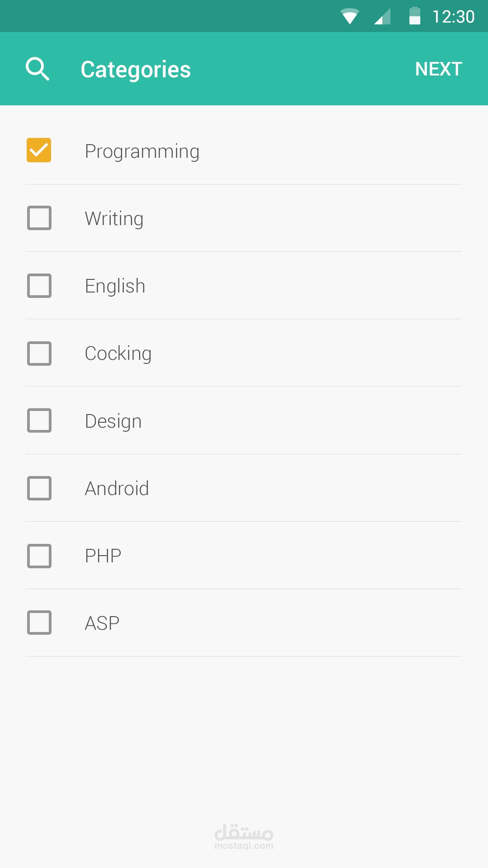This screenshot has width=488, height=868.
Task: Tap the Writing category label
Action: (x=114, y=219)
